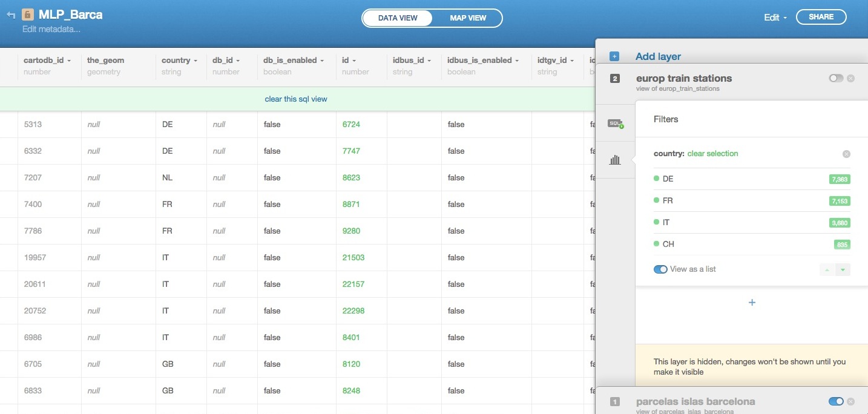Click the plus to add new filter
This screenshot has height=414, width=868.
pyautogui.click(x=752, y=303)
